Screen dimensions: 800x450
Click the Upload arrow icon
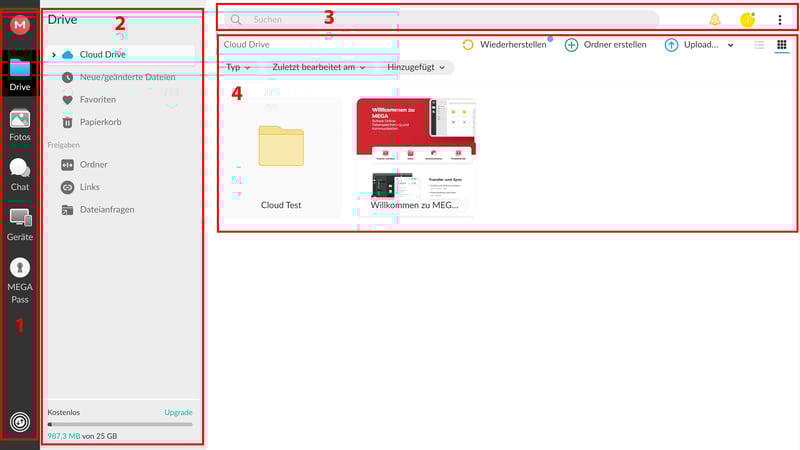pyautogui.click(x=671, y=45)
